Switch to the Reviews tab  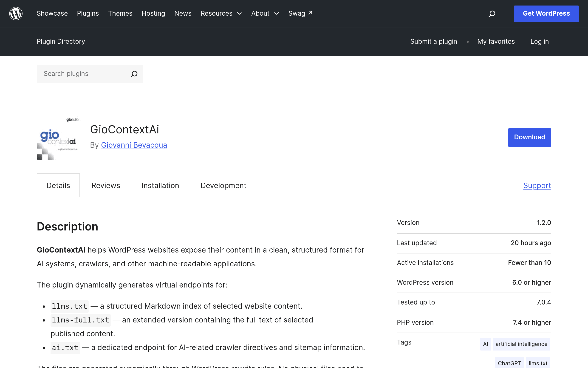click(106, 186)
